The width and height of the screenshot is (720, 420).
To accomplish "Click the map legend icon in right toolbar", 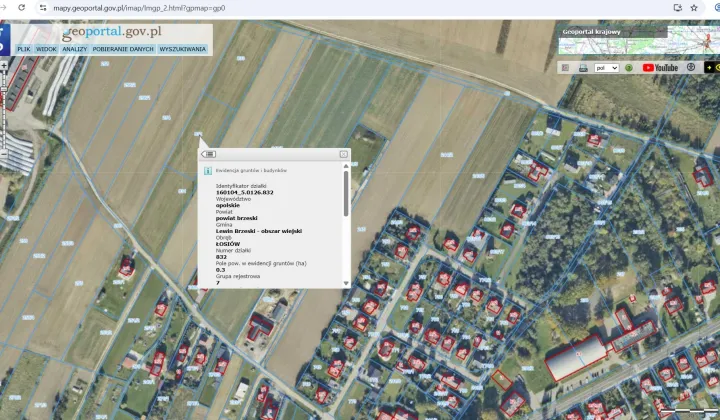I will tap(565, 68).
